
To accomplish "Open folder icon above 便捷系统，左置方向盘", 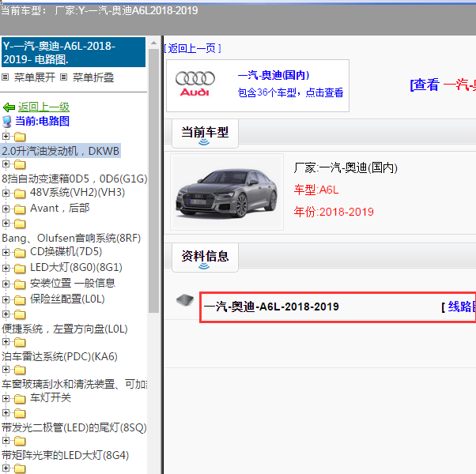I will coord(20,314).
